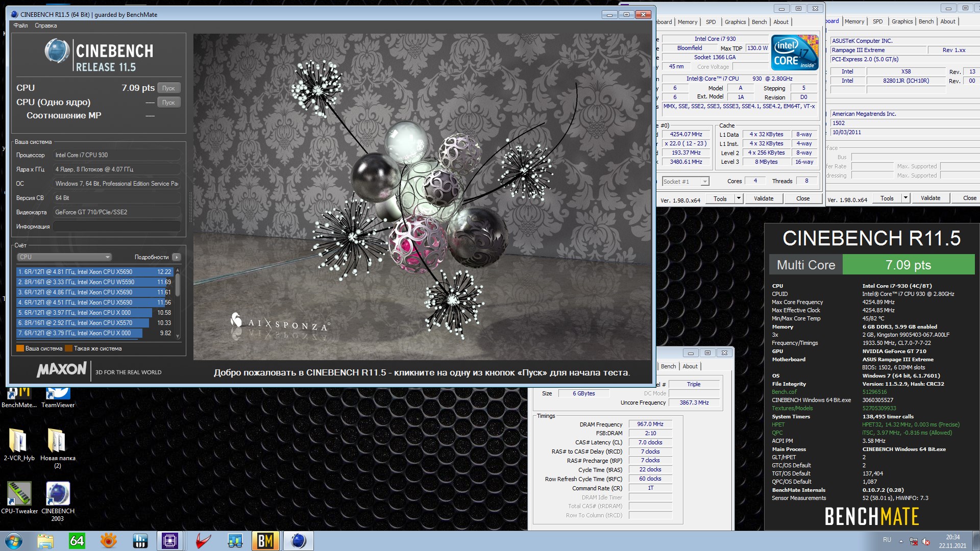The width and height of the screenshot is (980, 551).
Task: Open the Справка menu in Cinebench
Action: tap(46, 26)
